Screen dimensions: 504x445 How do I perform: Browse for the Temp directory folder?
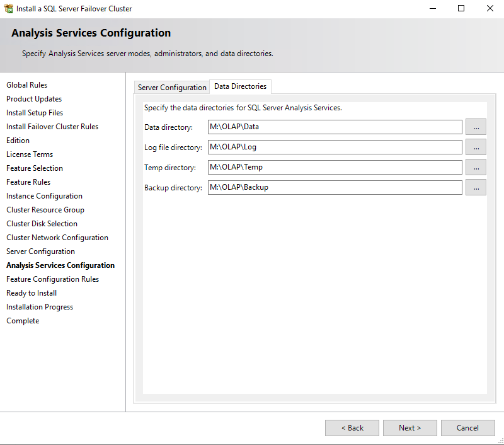click(476, 167)
